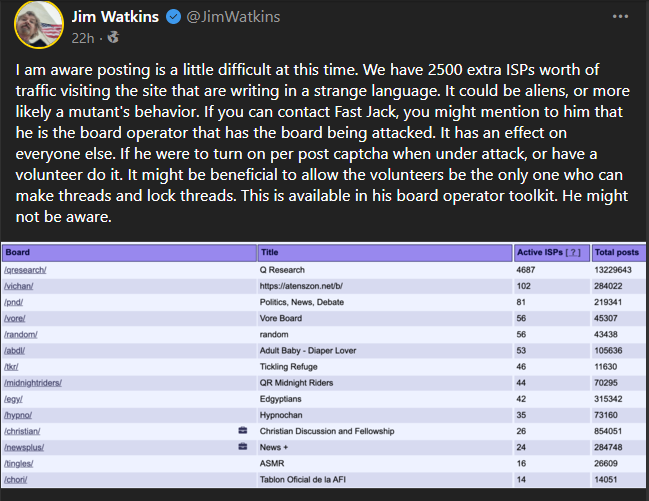Click the briefcase icon on the /newsplus/ row
Viewport: 649px width, 501px height.
point(243,447)
